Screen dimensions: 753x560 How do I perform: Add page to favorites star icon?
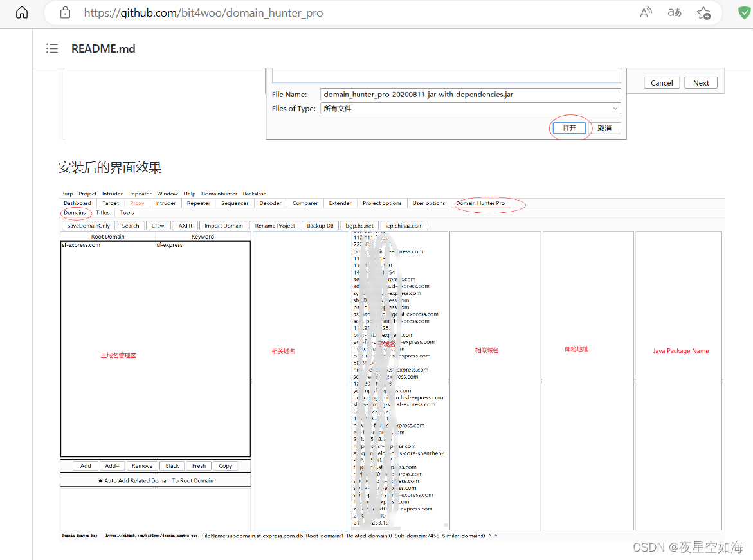pos(703,13)
